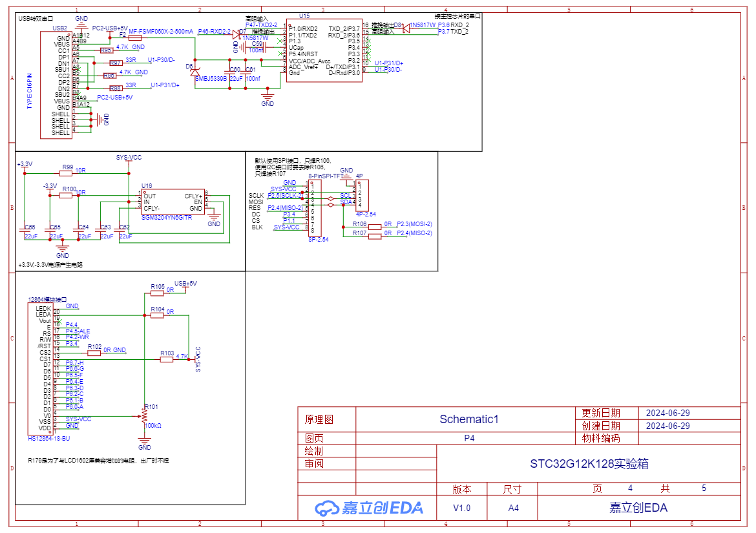Image resolution: width=756 pixels, height=533 pixels.
Task: Select the P3.7 TXD_2 label
Action: click(x=453, y=31)
